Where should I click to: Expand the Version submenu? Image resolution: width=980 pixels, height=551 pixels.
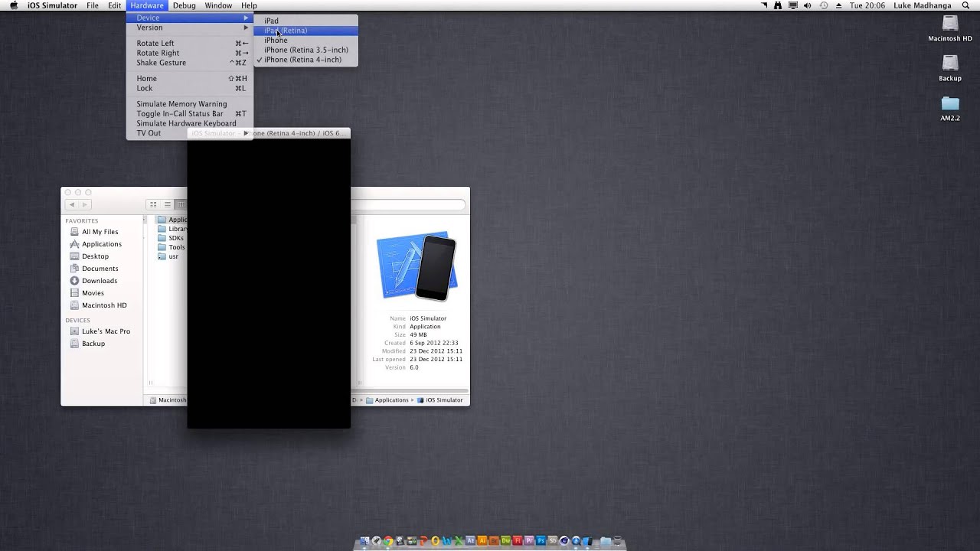click(189, 28)
